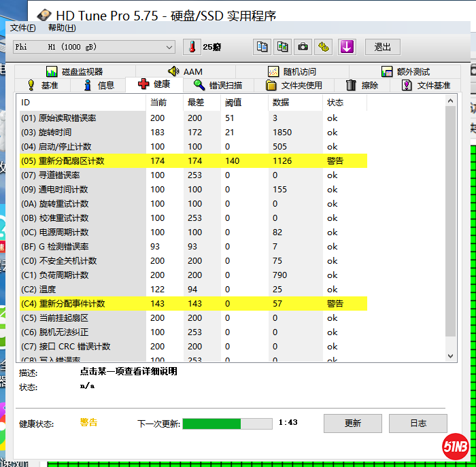Expand the disk drive selection dropdown

[169, 47]
